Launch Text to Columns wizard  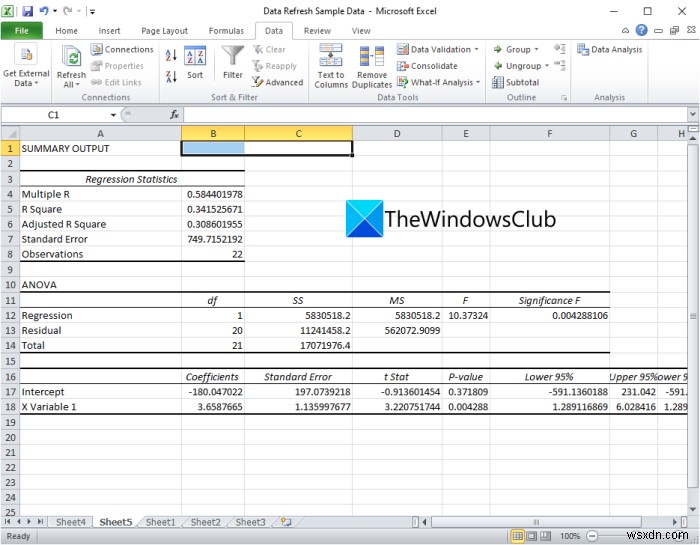point(331,66)
